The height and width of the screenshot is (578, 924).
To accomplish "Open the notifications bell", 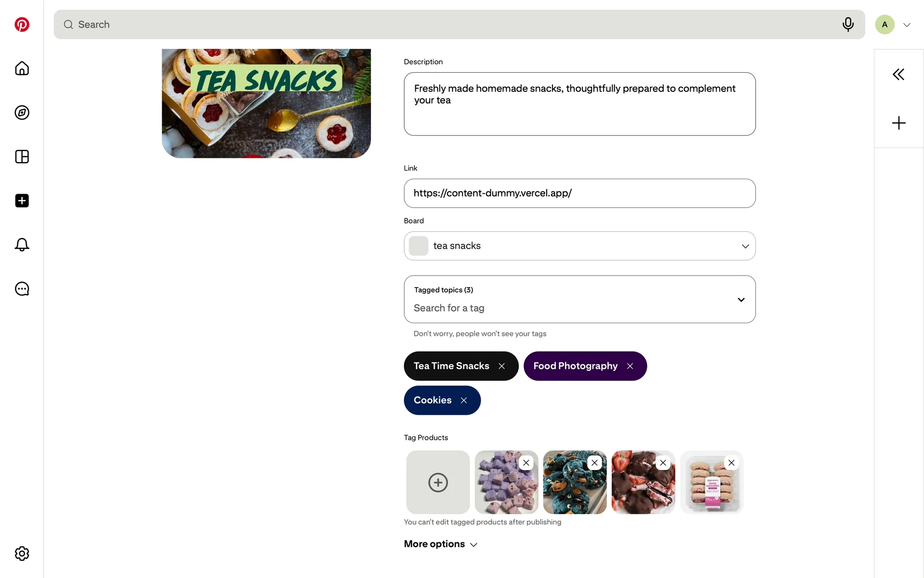I will click(22, 245).
